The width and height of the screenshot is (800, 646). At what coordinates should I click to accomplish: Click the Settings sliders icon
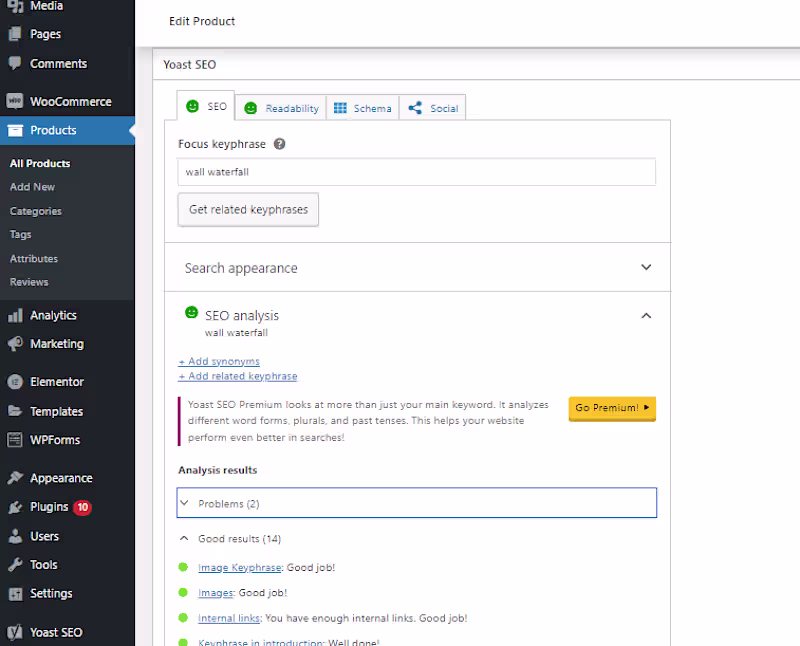point(15,593)
